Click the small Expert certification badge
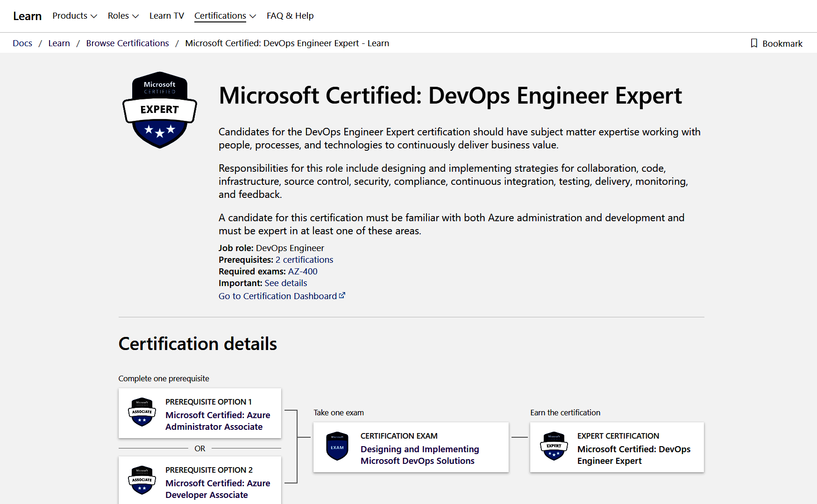The width and height of the screenshot is (817, 504). coord(554,447)
